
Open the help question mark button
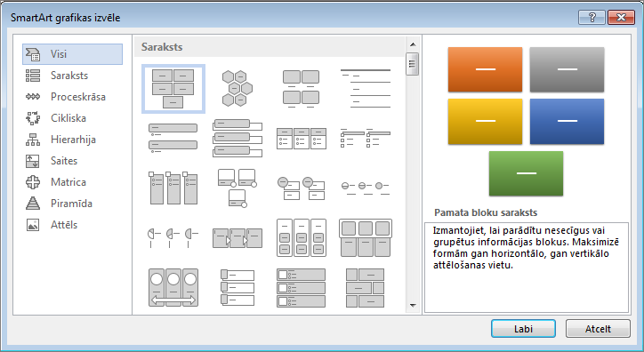tap(592, 17)
